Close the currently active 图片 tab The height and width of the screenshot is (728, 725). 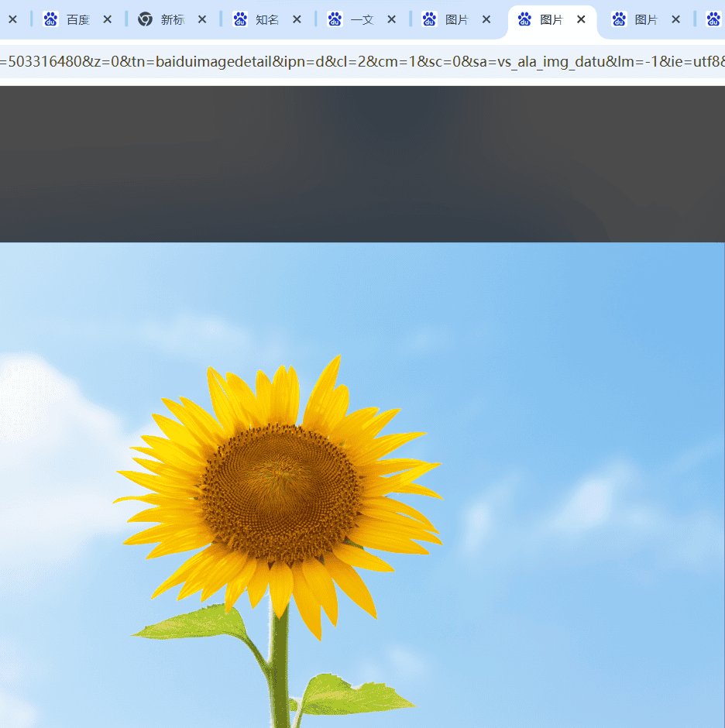(581, 19)
